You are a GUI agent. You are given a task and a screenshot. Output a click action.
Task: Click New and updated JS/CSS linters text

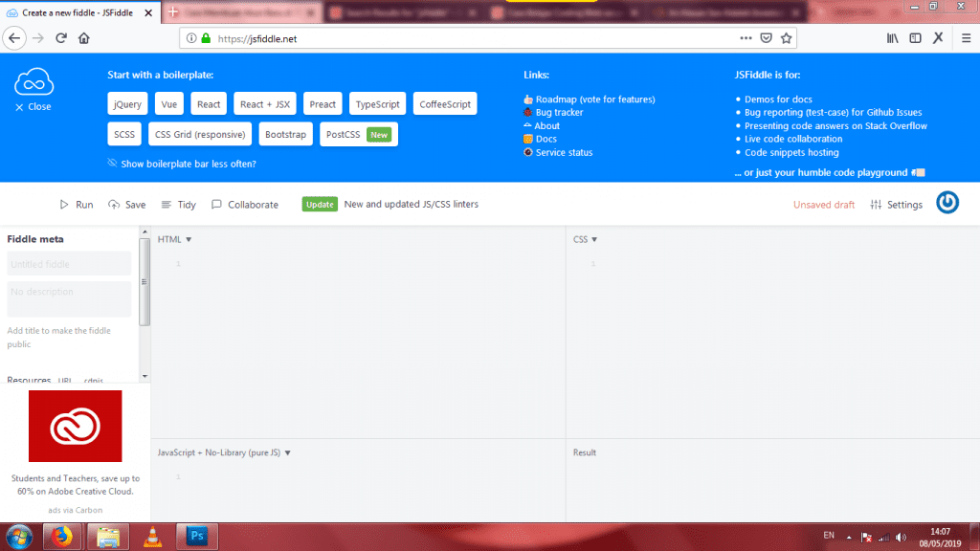pos(412,205)
